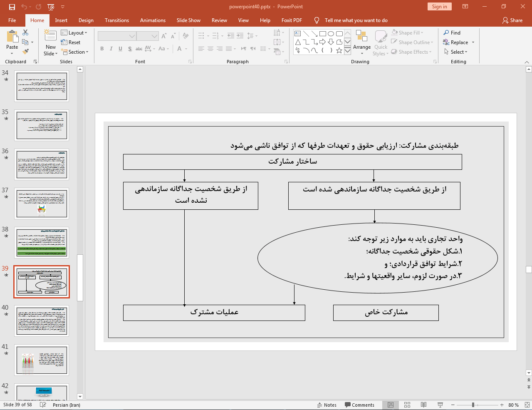Toggle Normal view button

pos(391,405)
